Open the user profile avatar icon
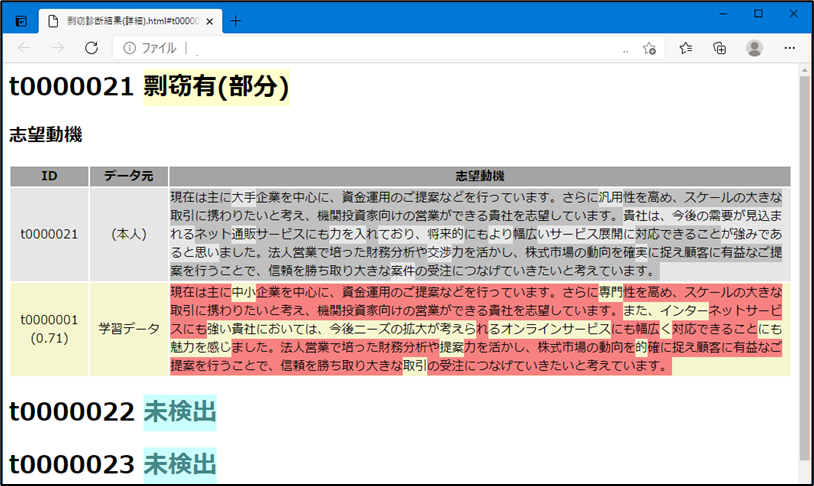This screenshot has width=814, height=486. click(754, 48)
